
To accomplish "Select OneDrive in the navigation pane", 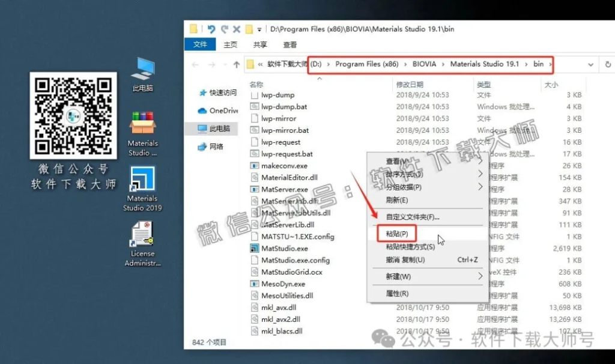I will pos(223,111).
